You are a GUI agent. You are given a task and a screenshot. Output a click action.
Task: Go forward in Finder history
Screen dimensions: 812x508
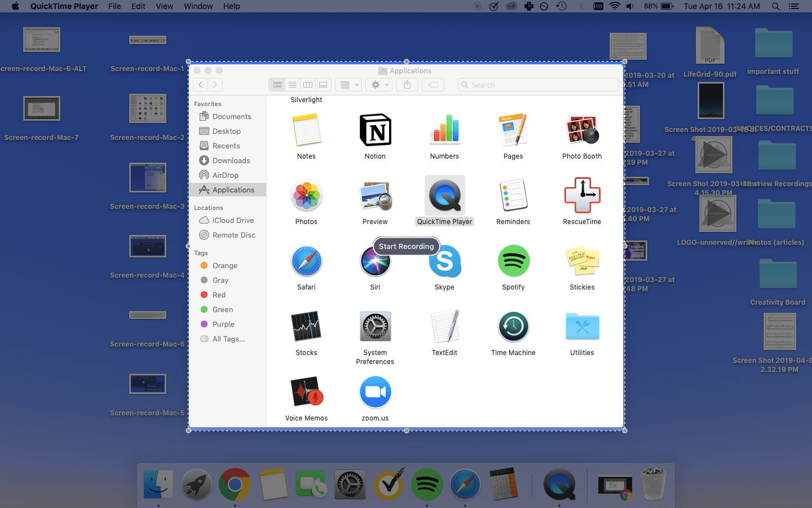(215, 85)
